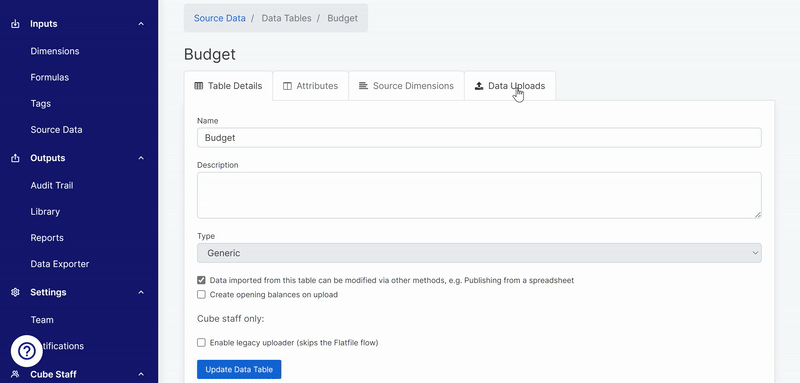Open Audit Trail in the sidebar

pos(52,186)
